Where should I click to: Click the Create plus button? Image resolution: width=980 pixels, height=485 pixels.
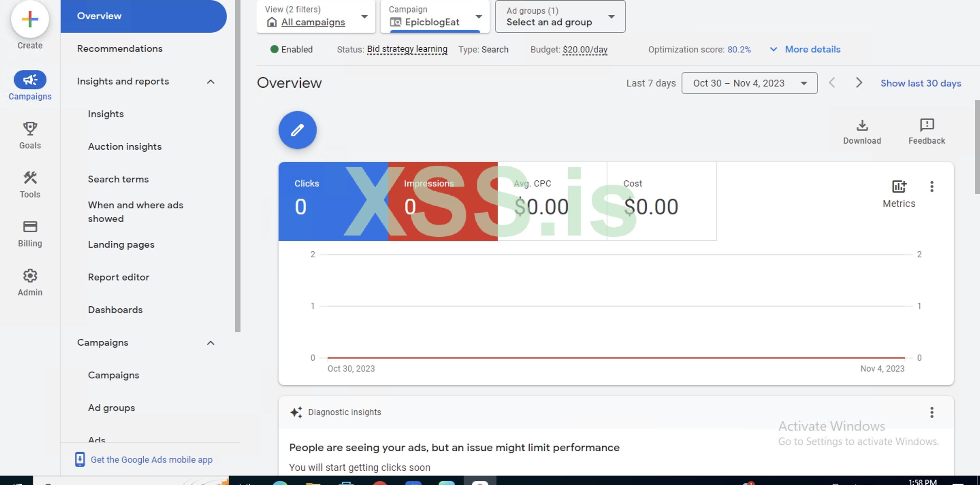coord(30,19)
